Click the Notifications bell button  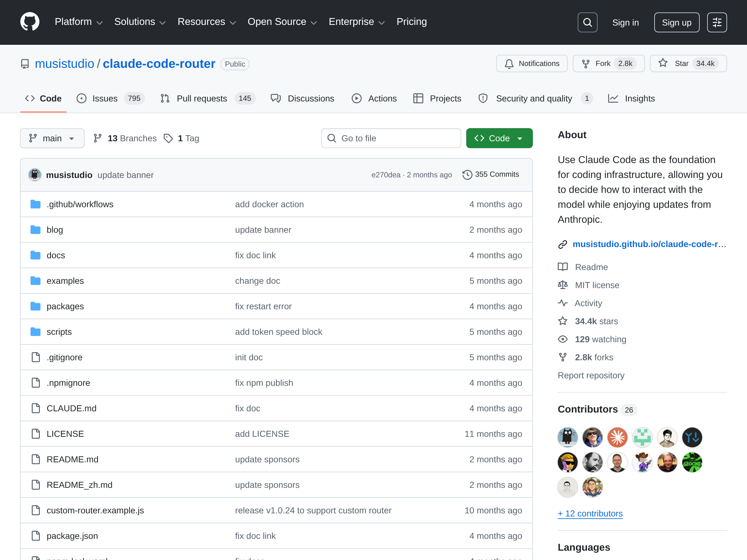pyautogui.click(x=532, y=63)
